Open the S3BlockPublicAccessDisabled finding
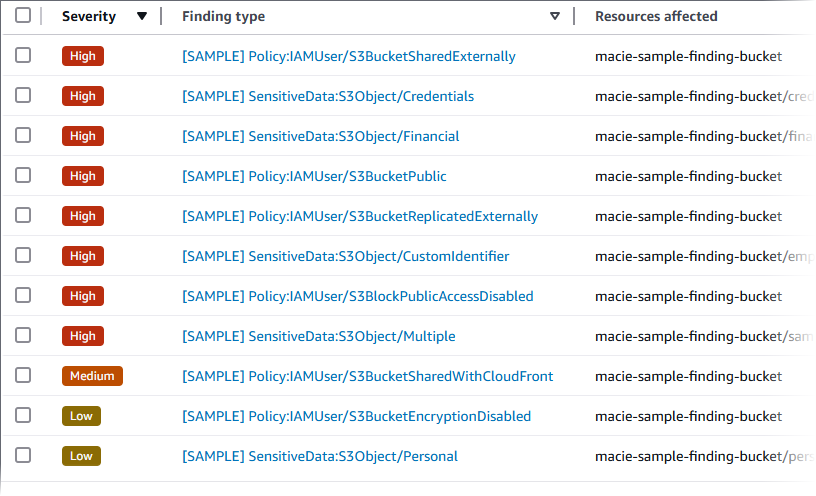Screen dimensions: 816x496 click(x=357, y=297)
